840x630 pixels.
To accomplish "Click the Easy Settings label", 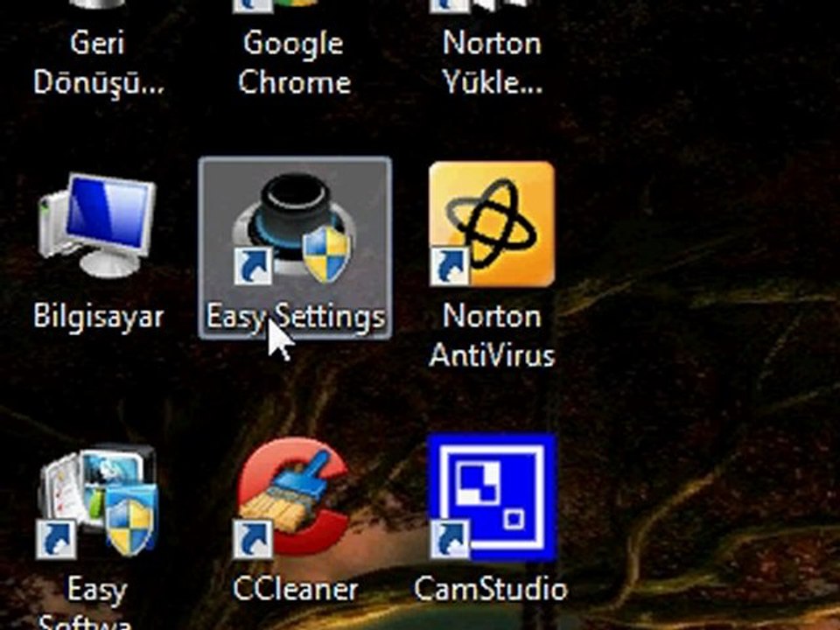I will 295,316.
